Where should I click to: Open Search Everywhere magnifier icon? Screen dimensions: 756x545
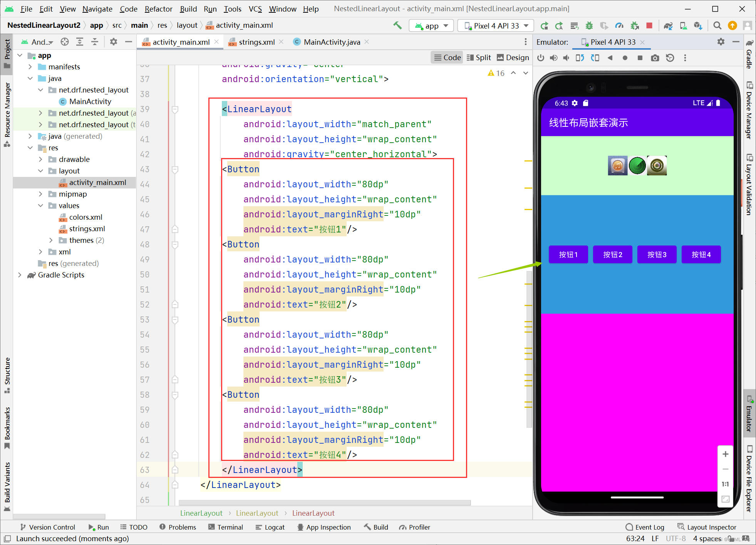tap(717, 26)
